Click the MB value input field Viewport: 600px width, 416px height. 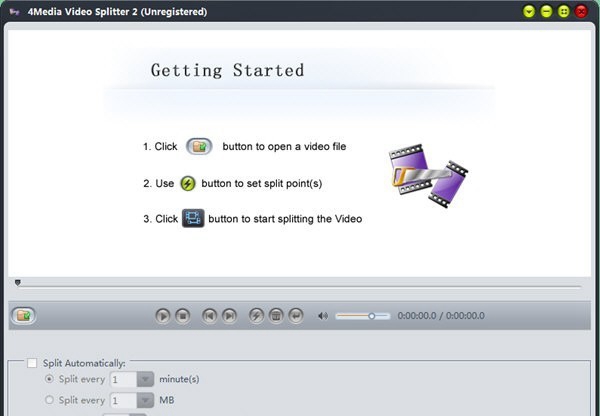pyautogui.click(x=124, y=400)
